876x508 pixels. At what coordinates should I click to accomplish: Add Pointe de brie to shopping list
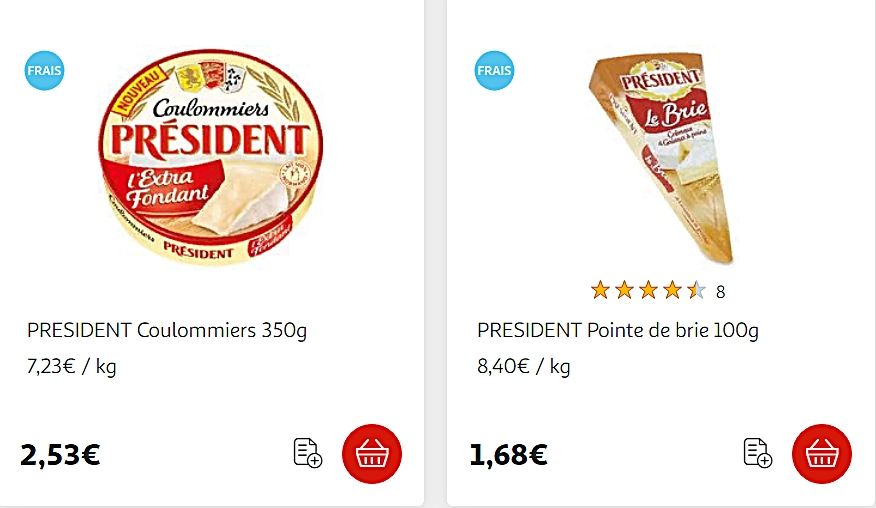click(758, 453)
